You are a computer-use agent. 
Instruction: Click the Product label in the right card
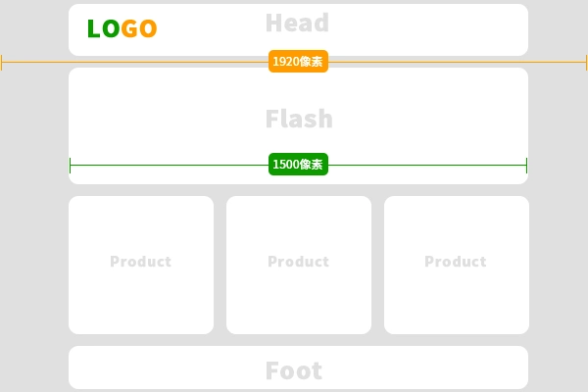click(x=455, y=262)
